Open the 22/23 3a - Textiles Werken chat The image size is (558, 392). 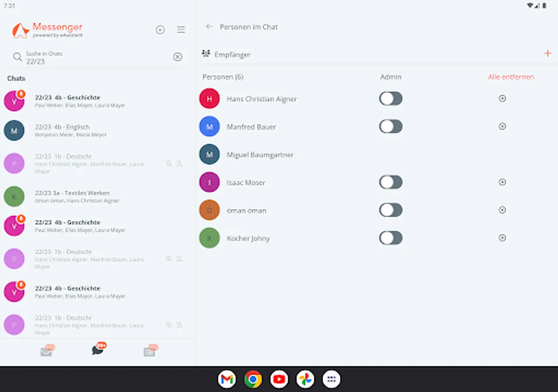click(x=98, y=196)
